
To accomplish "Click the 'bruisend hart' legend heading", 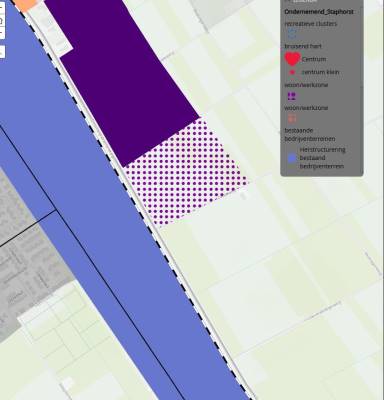I will tap(303, 46).
